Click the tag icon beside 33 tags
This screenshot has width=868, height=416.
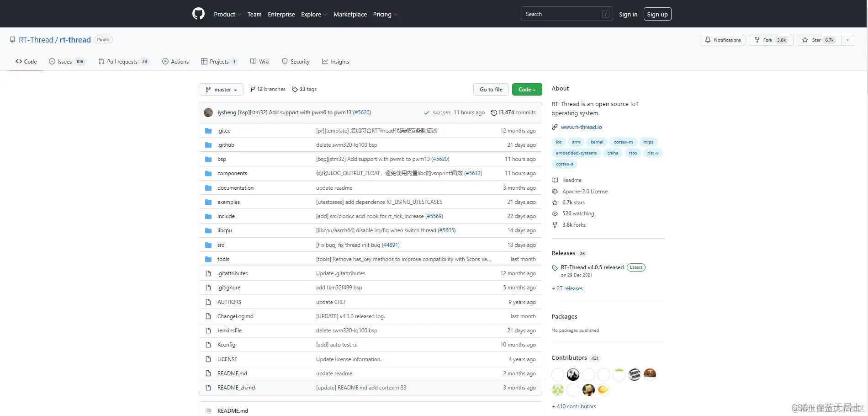(295, 89)
